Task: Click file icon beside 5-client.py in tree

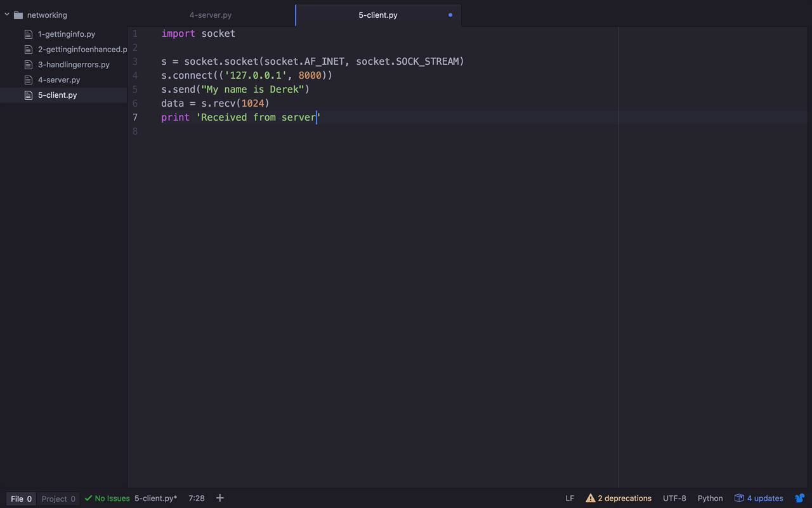Action: click(x=28, y=95)
